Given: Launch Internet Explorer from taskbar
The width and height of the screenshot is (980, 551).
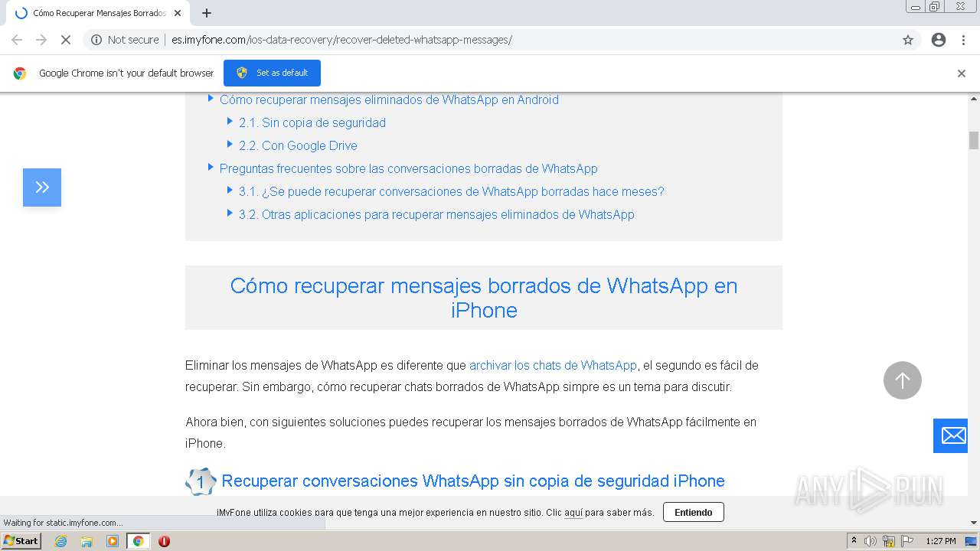Looking at the screenshot, I should 60,541.
